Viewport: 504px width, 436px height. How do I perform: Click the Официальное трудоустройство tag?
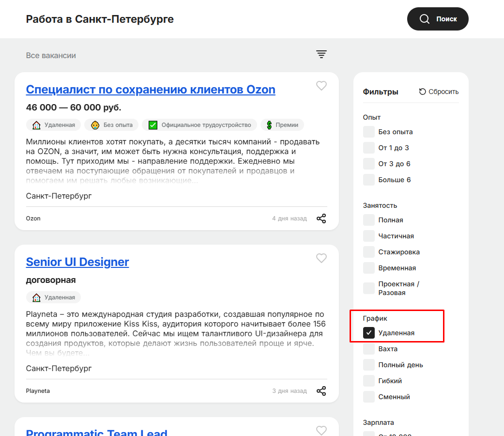point(199,125)
